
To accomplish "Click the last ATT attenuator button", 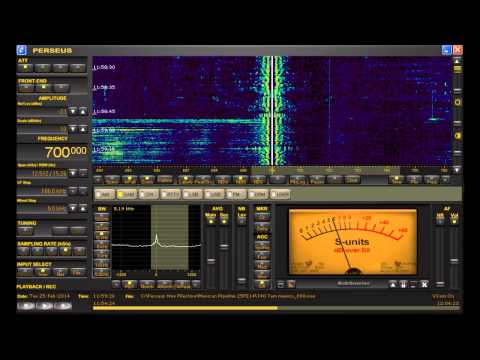I will 78,68.
